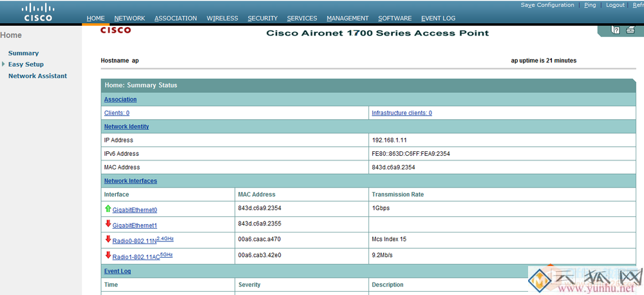The width and height of the screenshot is (644, 295).
Task: Open the Network Interfaces link
Action: (x=131, y=181)
